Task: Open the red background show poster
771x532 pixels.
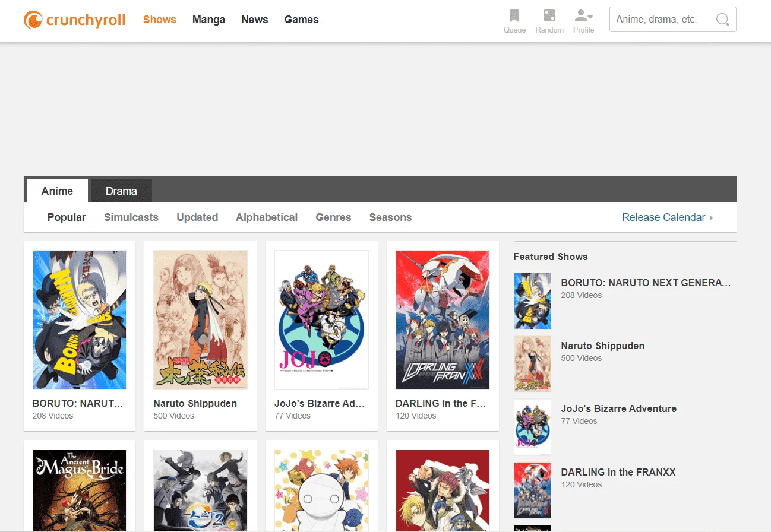Action: click(x=443, y=490)
